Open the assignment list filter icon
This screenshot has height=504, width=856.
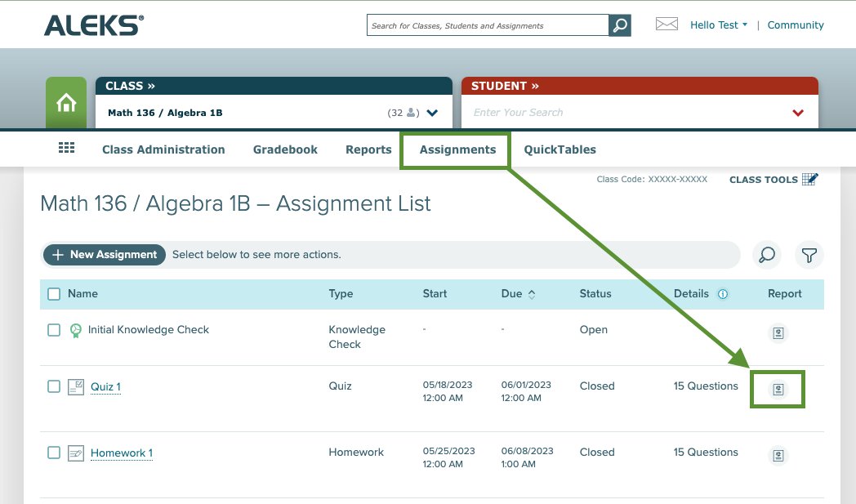point(809,255)
